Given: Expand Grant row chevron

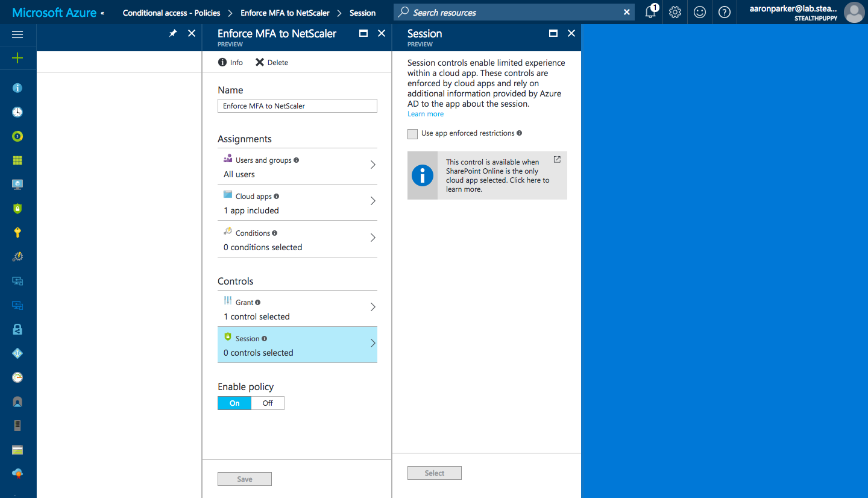Looking at the screenshot, I should 373,307.
